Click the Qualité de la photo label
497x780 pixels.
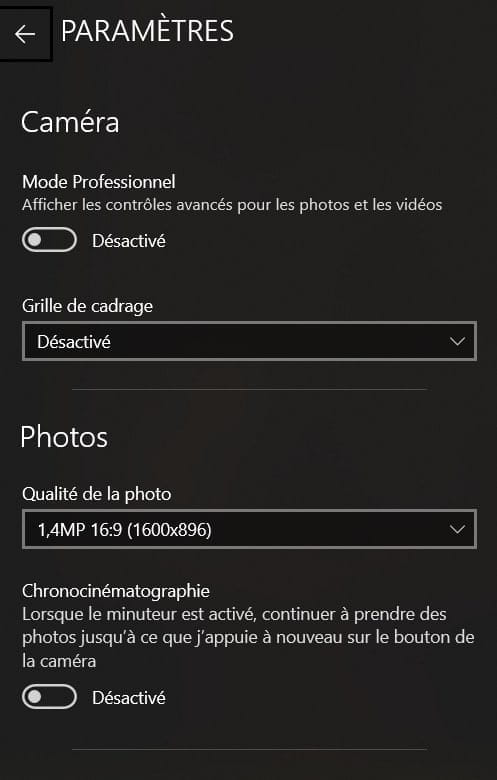click(97, 494)
